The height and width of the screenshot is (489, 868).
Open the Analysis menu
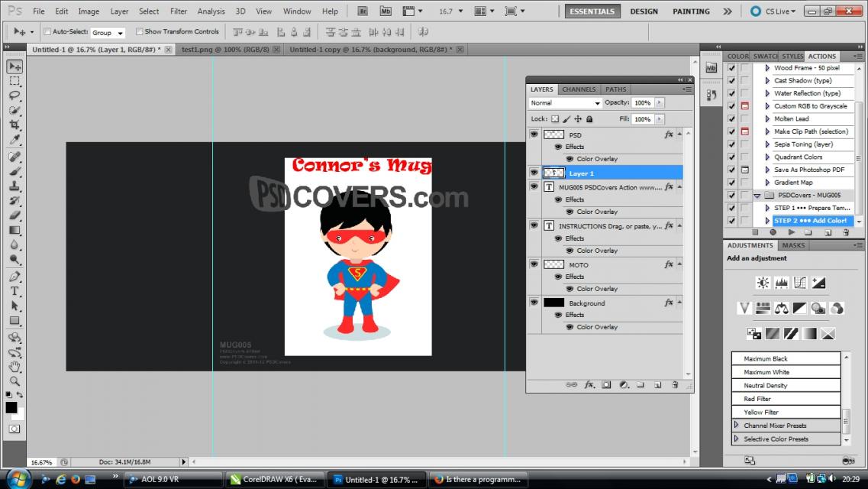coord(211,11)
